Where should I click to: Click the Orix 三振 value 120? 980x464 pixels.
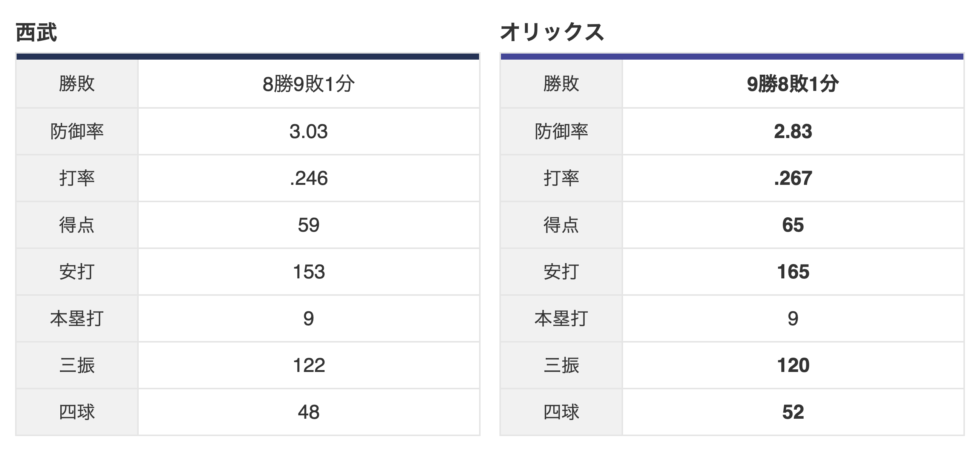(x=793, y=366)
